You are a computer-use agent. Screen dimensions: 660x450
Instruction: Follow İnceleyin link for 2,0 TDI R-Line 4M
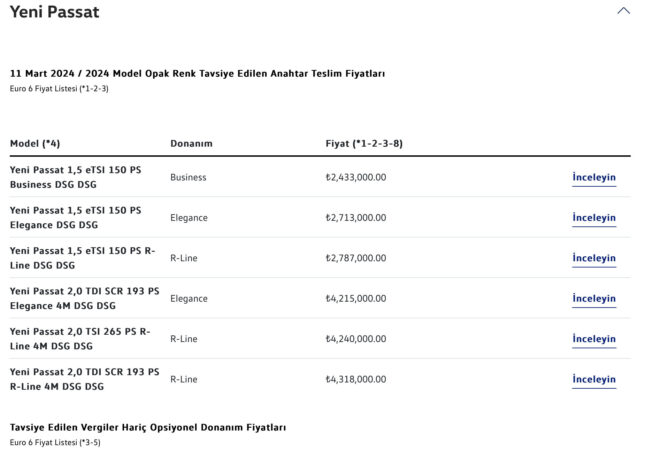[x=594, y=379]
